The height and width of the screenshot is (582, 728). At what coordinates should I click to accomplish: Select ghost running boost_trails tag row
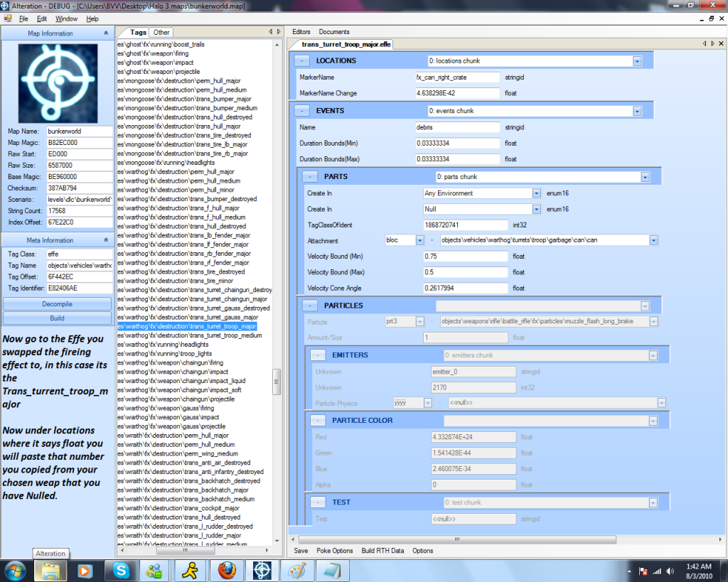(x=161, y=45)
